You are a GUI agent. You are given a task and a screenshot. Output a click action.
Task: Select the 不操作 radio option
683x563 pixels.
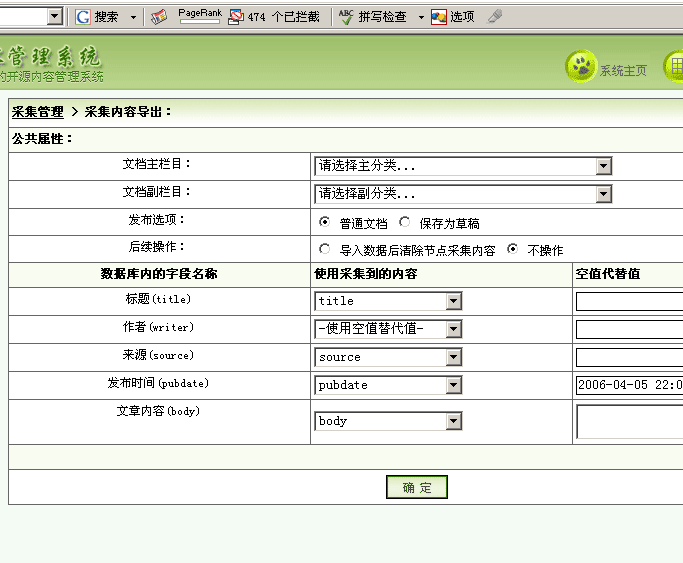(513, 249)
